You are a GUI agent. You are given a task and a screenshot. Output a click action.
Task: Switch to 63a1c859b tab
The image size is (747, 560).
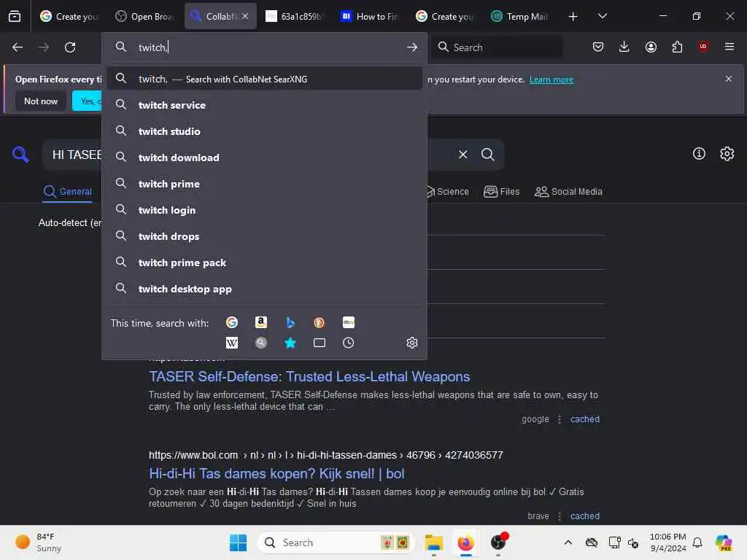295,16
